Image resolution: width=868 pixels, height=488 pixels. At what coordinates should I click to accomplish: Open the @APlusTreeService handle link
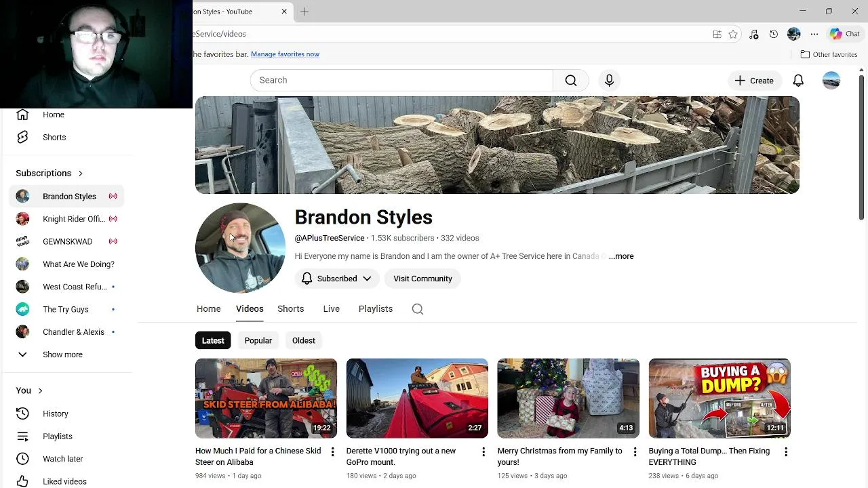(x=330, y=238)
